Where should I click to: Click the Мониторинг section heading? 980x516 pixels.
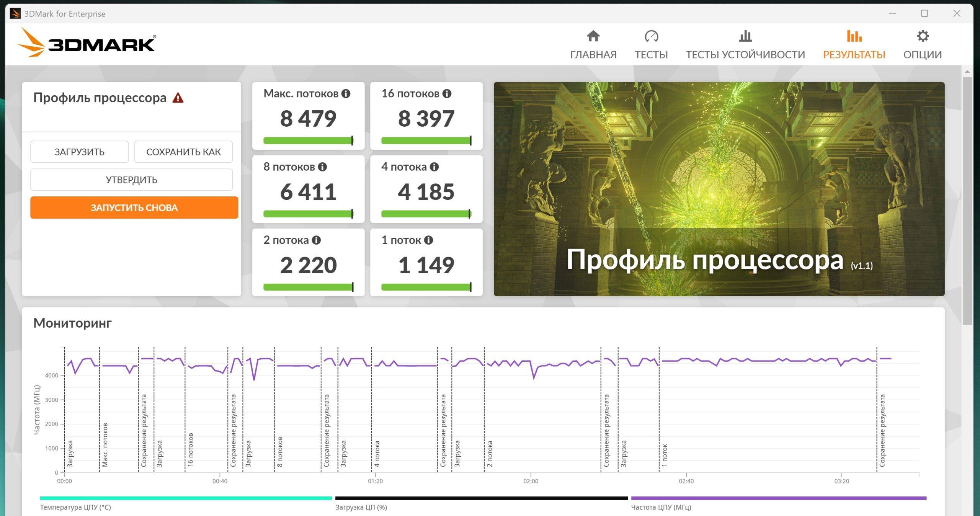click(72, 323)
